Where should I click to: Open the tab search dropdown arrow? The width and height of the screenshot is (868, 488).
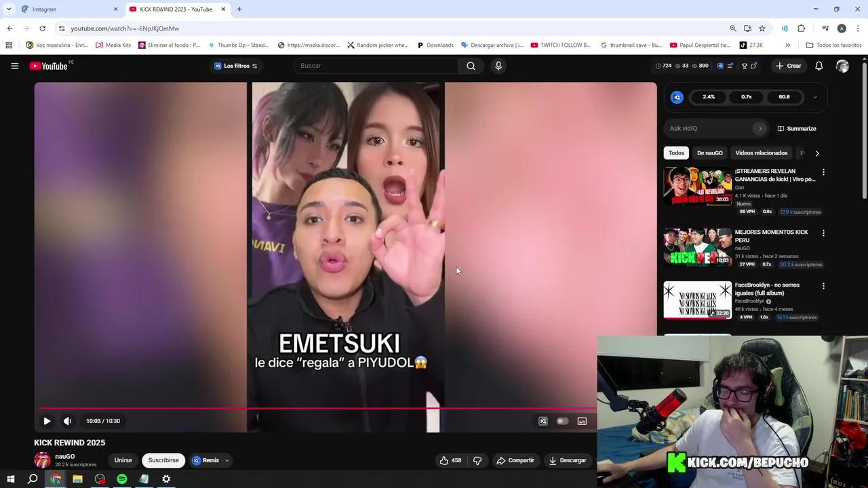(x=9, y=9)
